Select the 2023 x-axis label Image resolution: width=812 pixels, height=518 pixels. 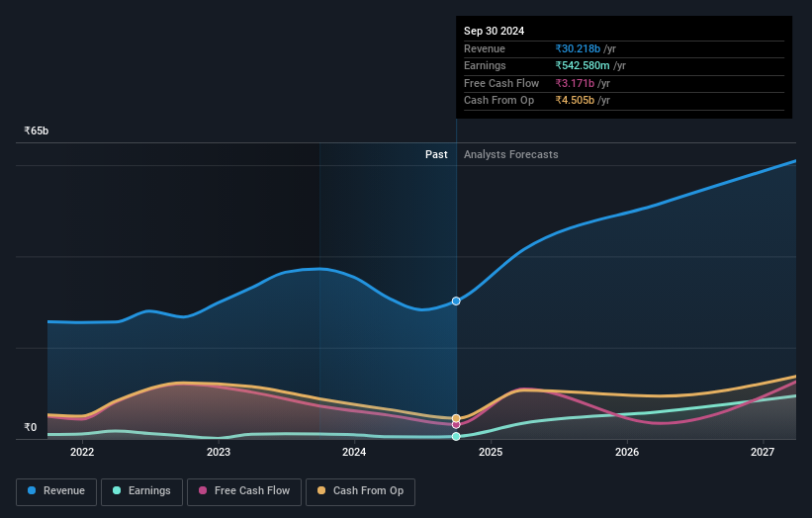[219, 452]
